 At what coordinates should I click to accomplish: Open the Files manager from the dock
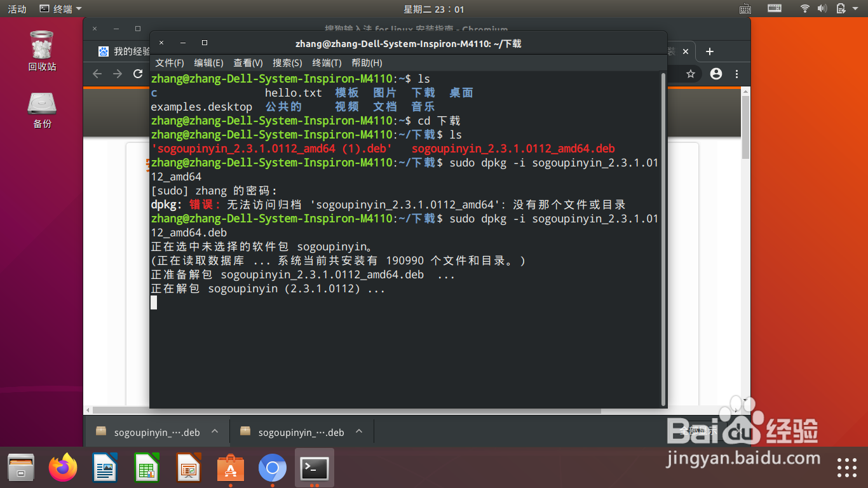21,468
